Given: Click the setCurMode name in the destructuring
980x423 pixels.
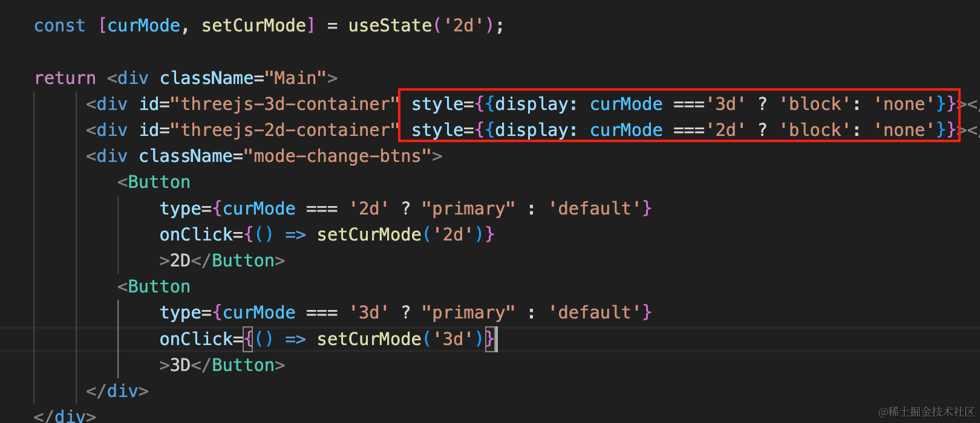Looking at the screenshot, I should (254, 25).
